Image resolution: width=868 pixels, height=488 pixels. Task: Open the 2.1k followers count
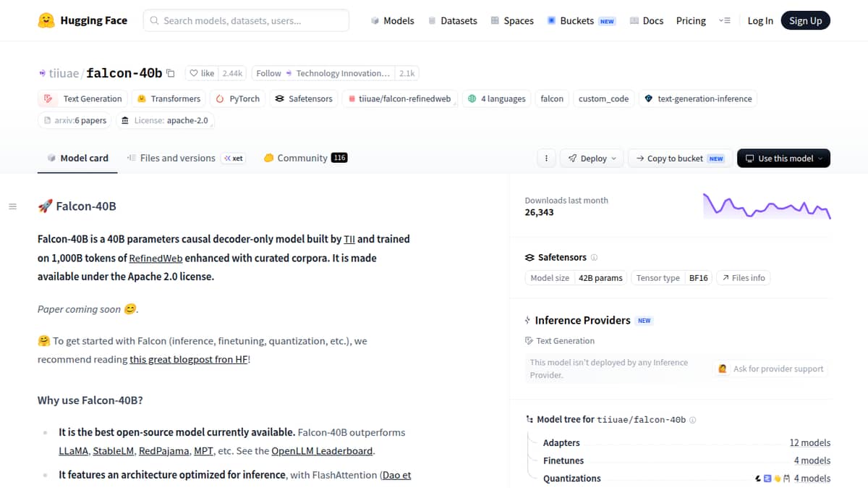pyautogui.click(x=407, y=73)
